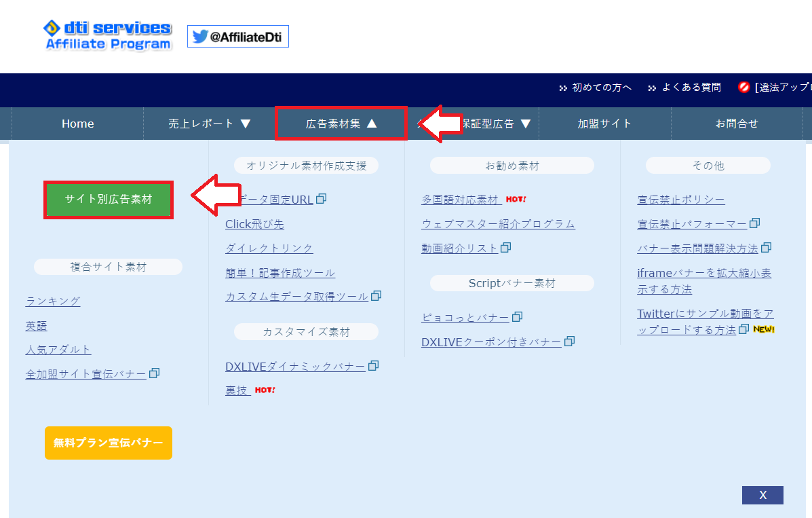Open 保証型広告 menu item

[473, 124]
